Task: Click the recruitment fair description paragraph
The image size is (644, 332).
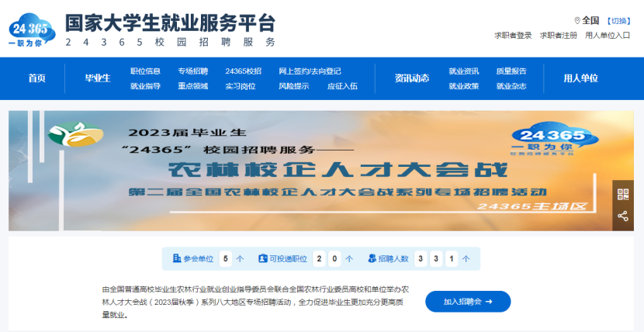Action: point(255,303)
